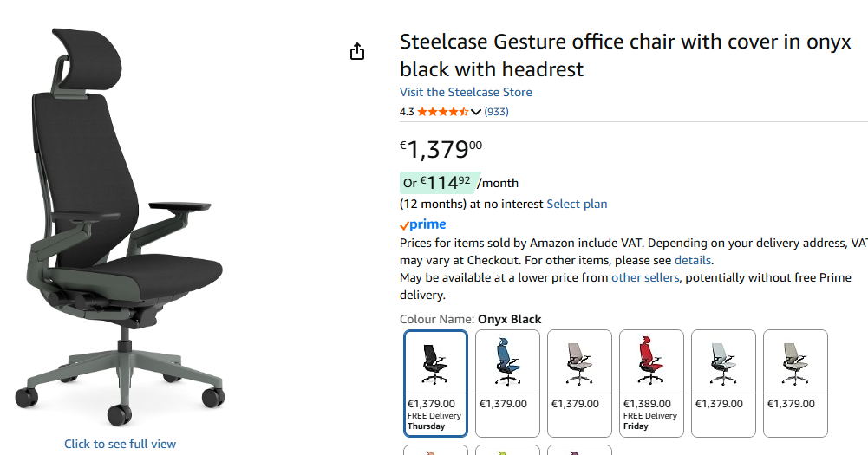Expand the rating breakdown chevron arrow
This screenshot has height=455, width=868.
click(x=476, y=112)
